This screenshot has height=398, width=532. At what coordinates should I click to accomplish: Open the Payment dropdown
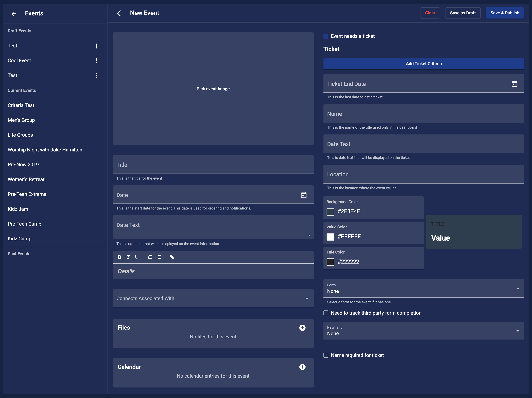click(424, 331)
